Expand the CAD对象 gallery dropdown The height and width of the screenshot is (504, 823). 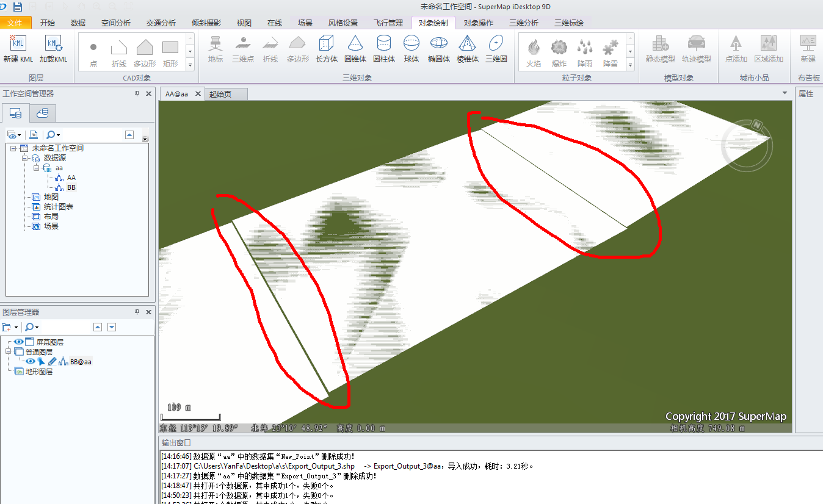click(x=190, y=65)
